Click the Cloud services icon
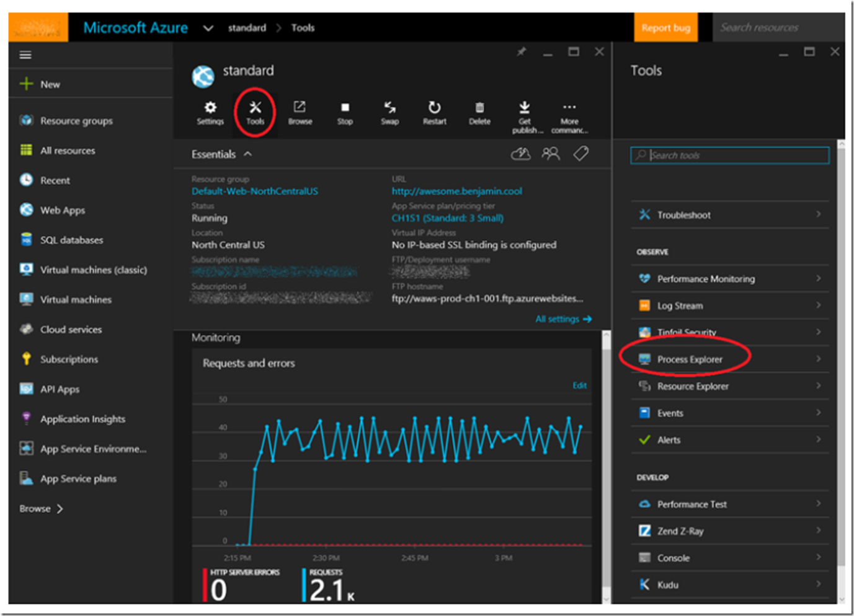The height and width of the screenshot is (616, 854). [x=26, y=329]
